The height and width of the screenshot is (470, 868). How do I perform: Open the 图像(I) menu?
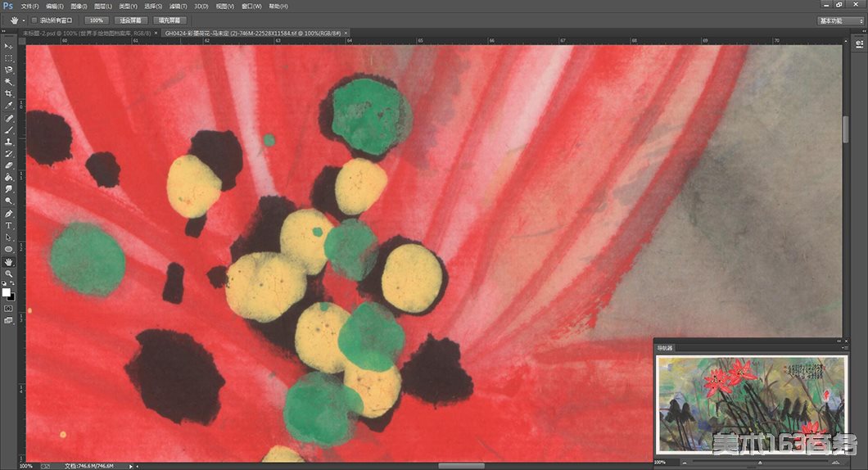click(79, 6)
